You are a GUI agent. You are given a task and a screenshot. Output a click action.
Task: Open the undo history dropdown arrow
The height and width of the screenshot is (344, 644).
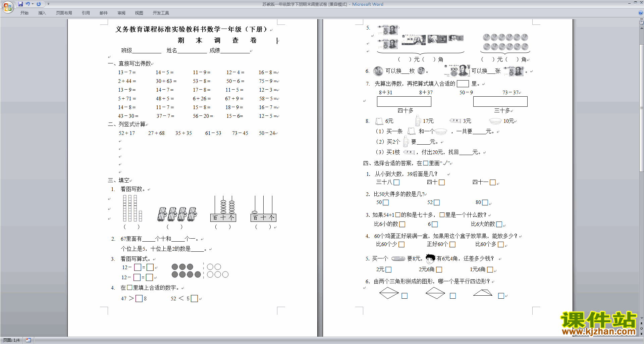[x=33, y=4]
